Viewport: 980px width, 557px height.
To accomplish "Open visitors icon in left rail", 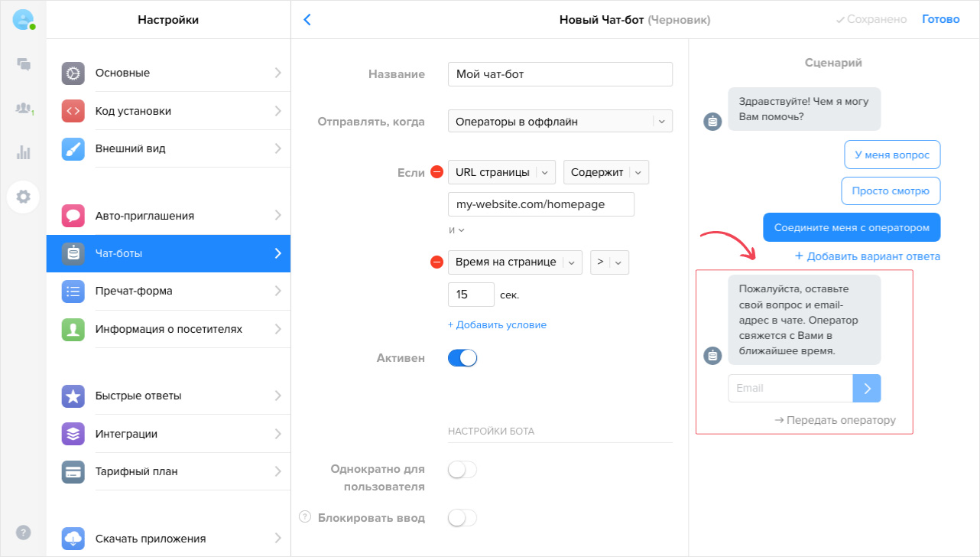I will [x=24, y=109].
